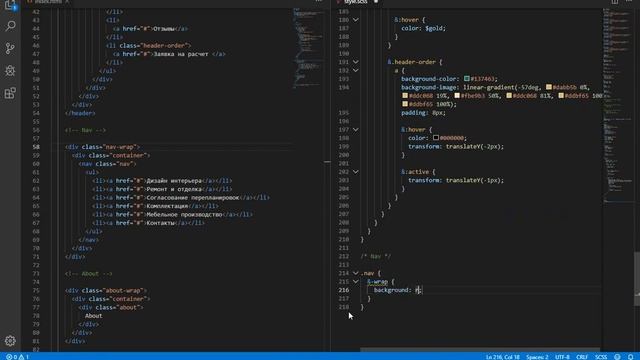The image size is (640, 360).
Task: Click the #ddbf65 100% swatch on wrapped line
Action: coord(405,104)
